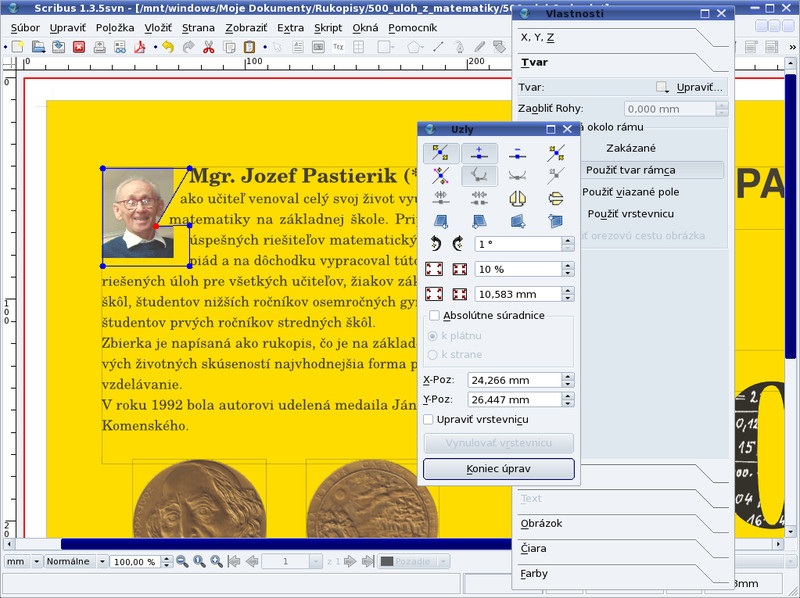Click the X-Poz value field
Screen dimensions: 800x598
[515, 380]
